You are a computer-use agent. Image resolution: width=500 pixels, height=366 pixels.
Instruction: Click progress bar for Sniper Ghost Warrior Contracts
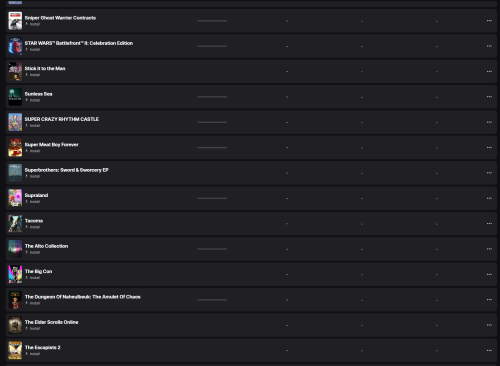point(212,21)
